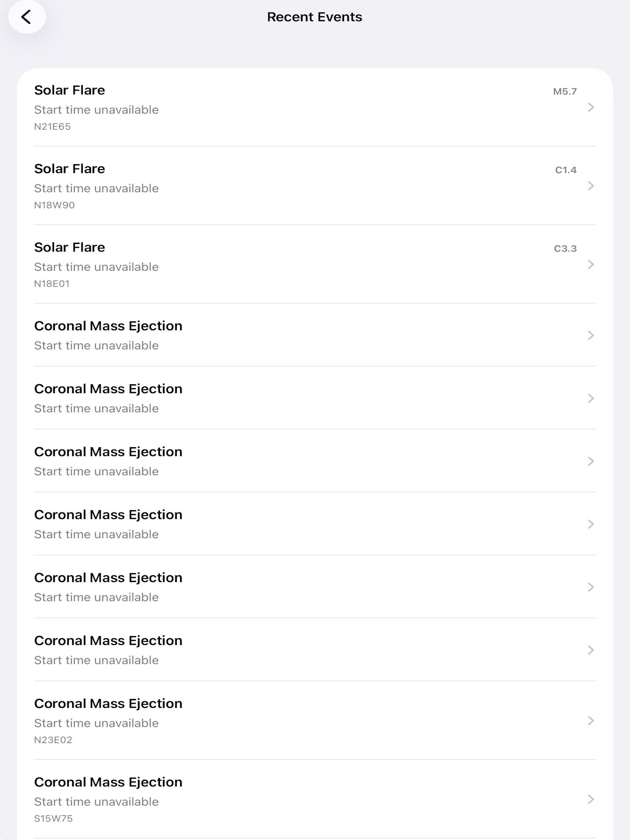Select the C1.4 flare class label
Image resolution: width=630 pixels, height=840 pixels.
click(566, 170)
